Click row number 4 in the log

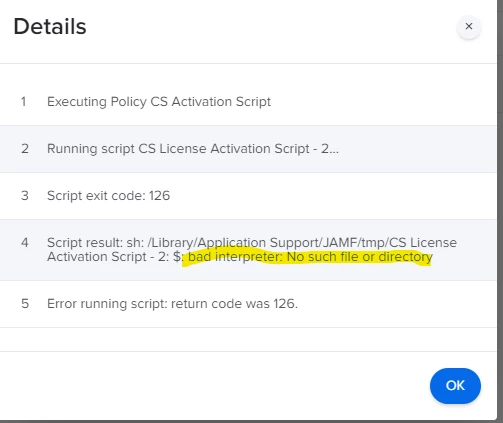pos(25,243)
